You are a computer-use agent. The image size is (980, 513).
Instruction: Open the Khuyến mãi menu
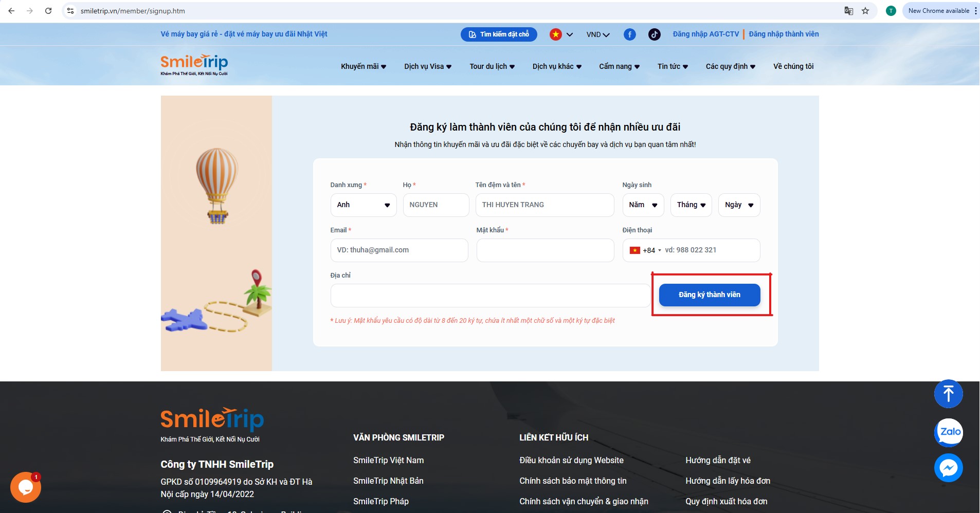click(363, 66)
